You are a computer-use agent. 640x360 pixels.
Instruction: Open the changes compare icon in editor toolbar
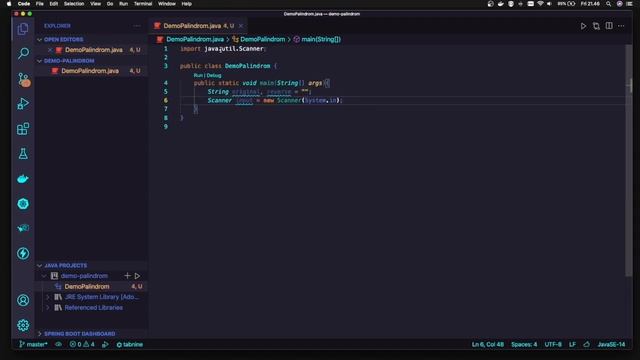[x=596, y=26]
